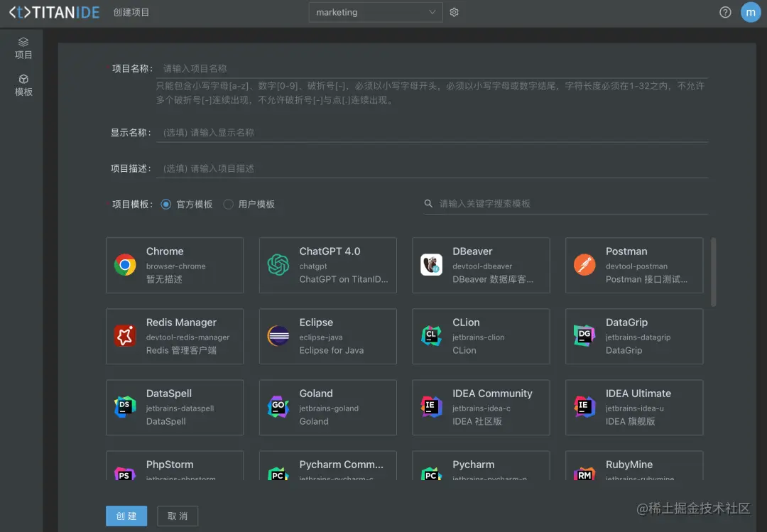
Task: Click the "Redis 管理客户端" description
Action: tap(181, 350)
